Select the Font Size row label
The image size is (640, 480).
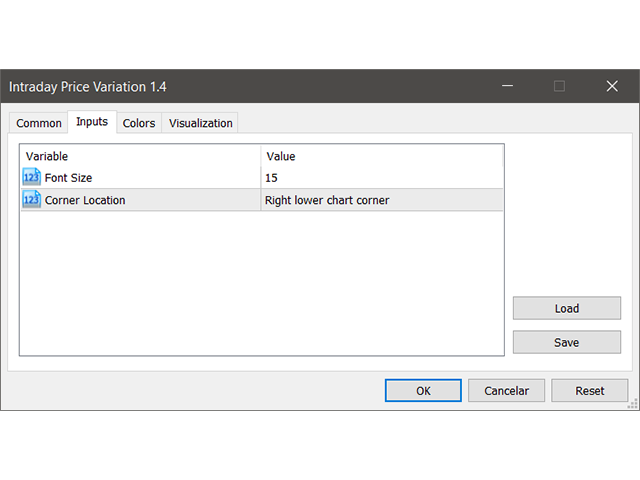click(69, 178)
